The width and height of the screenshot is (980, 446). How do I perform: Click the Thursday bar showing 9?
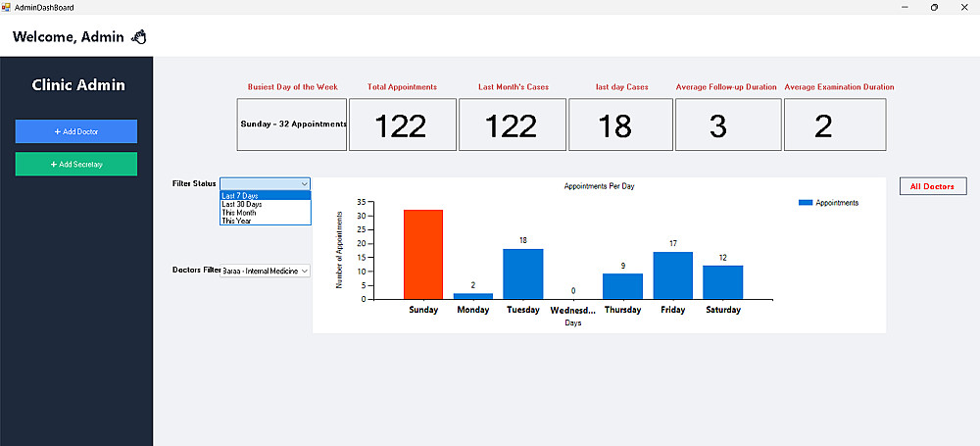point(623,286)
